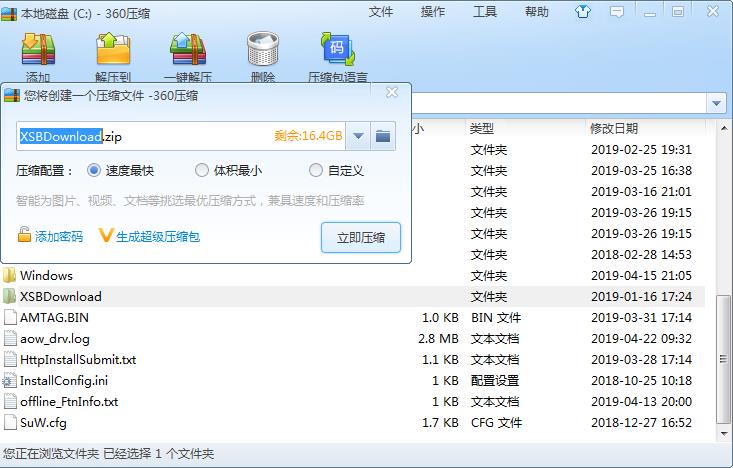This screenshot has height=468, width=733.
Task: Select the AMTAG.BIN file name
Action: pyautogui.click(x=54, y=317)
